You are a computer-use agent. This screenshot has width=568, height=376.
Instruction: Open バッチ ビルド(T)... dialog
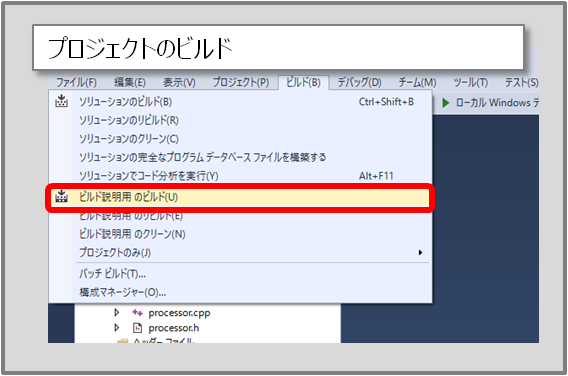[x=240, y=274]
